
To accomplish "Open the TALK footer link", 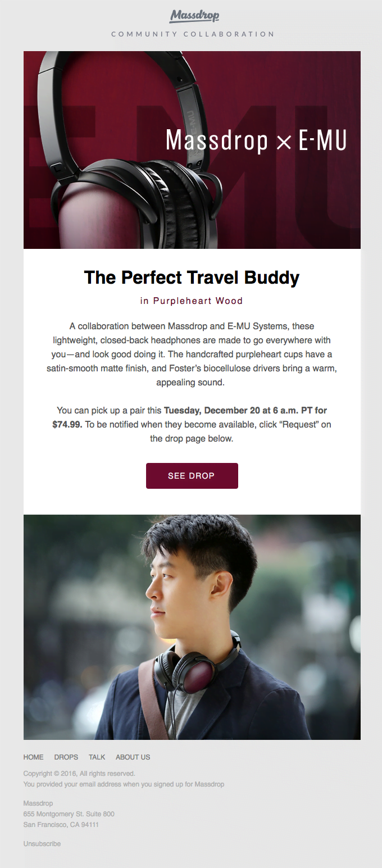I will click(x=96, y=757).
